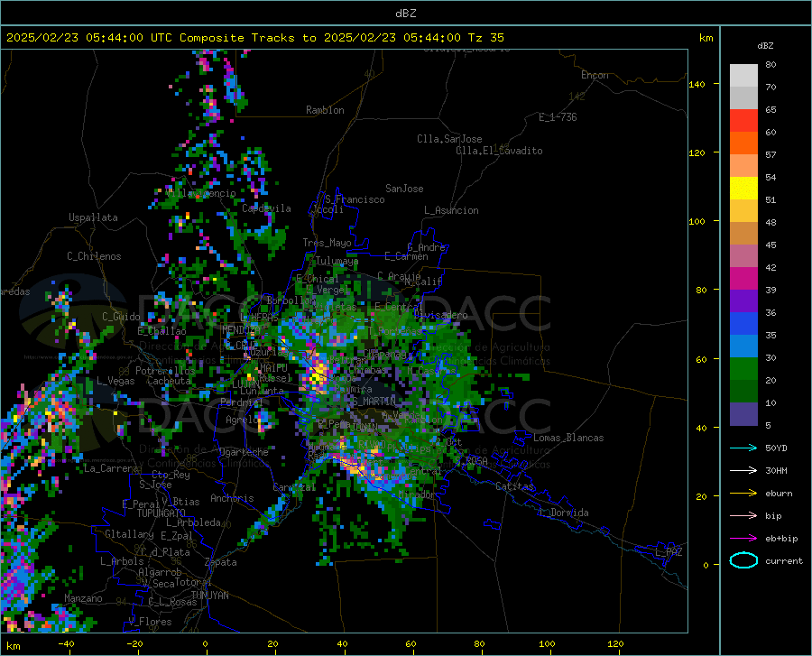
Task: Click the 'C_Chilenos' place label
Action: [x=94, y=256]
